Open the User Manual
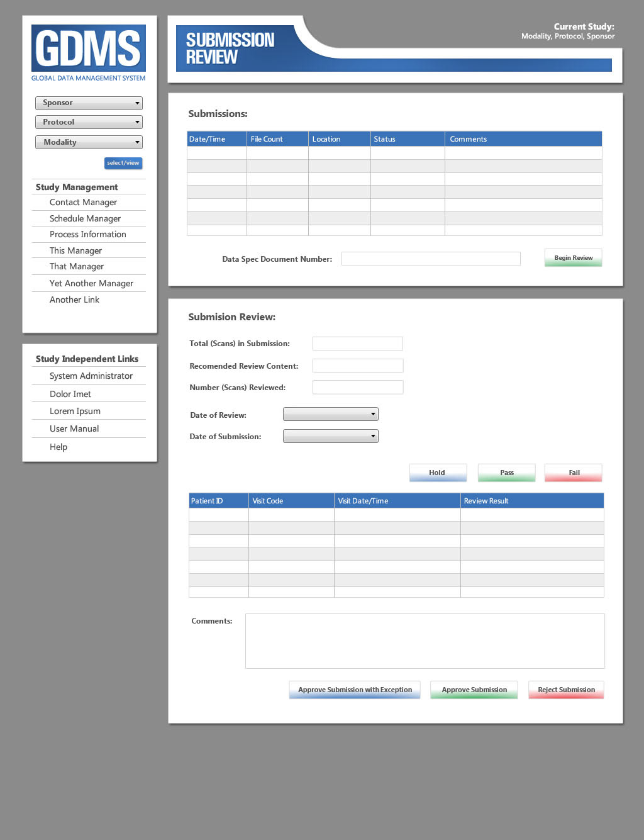 point(74,428)
